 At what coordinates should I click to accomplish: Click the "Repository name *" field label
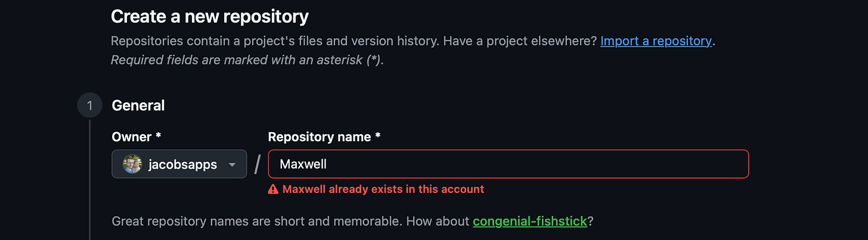pyautogui.click(x=324, y=137)
